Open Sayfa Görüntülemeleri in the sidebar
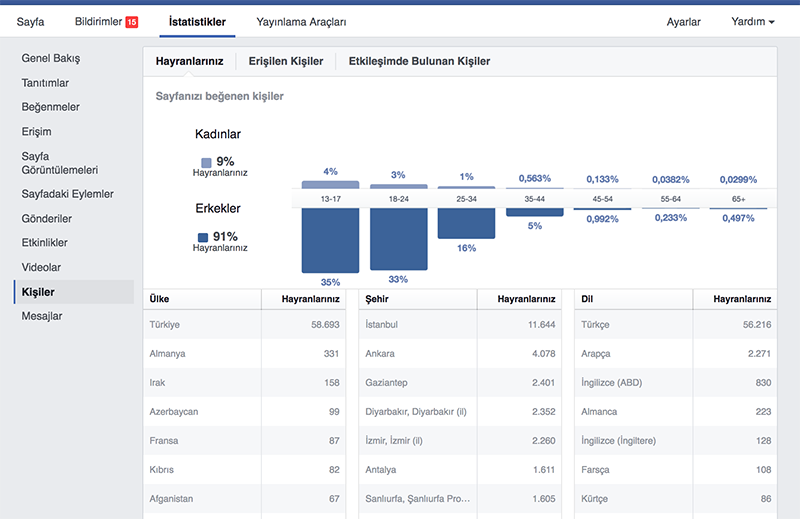The height and width of the screenshot is (519, 800). coord(60,163)
